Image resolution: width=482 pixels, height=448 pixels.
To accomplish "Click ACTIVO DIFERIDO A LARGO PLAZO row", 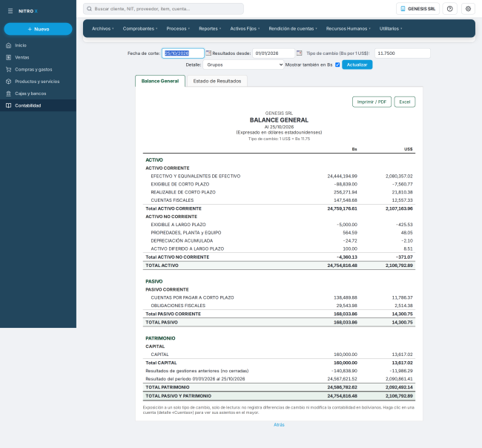I will coord(279,248).
